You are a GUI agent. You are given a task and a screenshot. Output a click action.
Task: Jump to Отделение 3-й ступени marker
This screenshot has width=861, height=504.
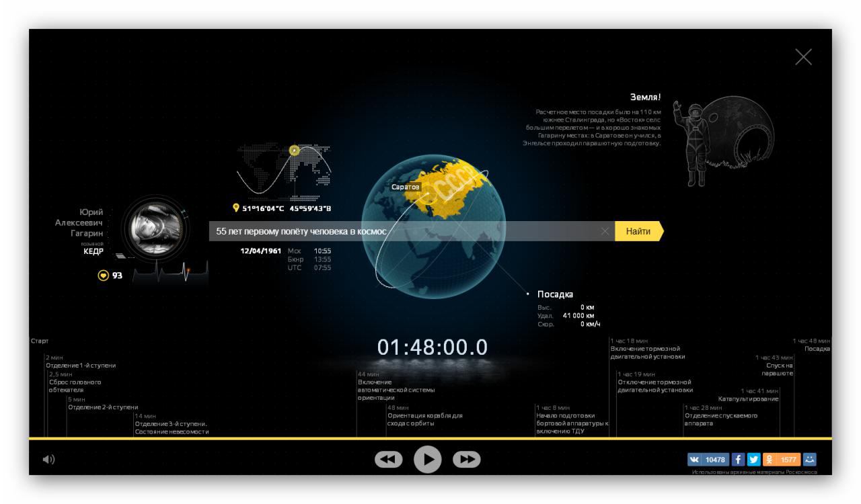click(172, 424)
